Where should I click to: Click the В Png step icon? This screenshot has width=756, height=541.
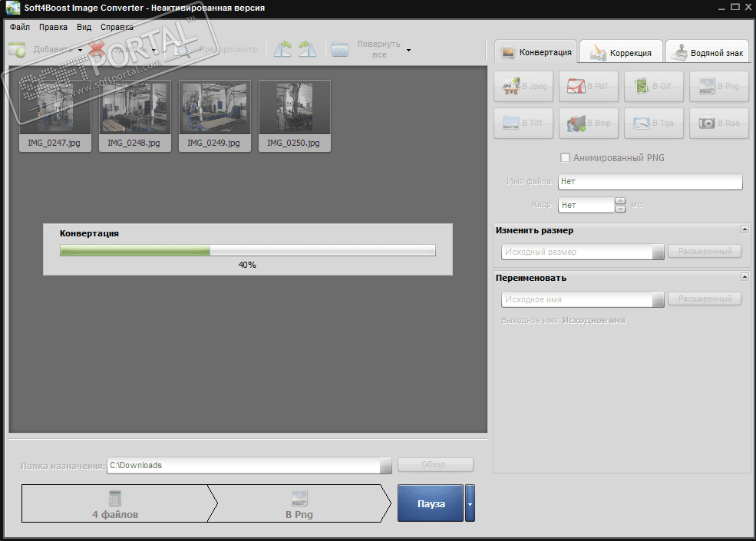pyautogui.click(x=299, y=498)
